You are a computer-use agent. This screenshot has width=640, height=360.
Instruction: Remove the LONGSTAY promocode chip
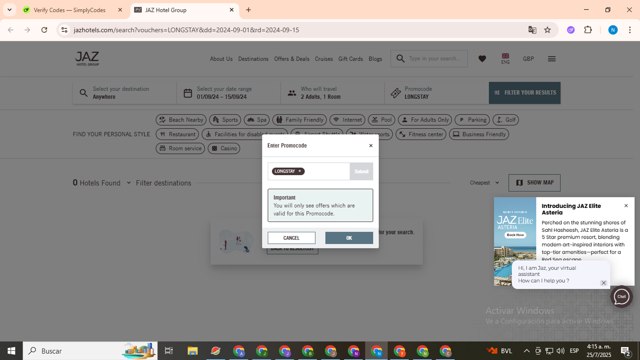(300, 171)
